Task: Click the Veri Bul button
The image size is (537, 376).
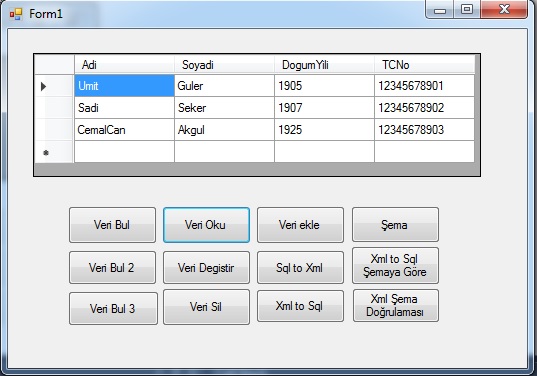Action: tap(112, 225)
